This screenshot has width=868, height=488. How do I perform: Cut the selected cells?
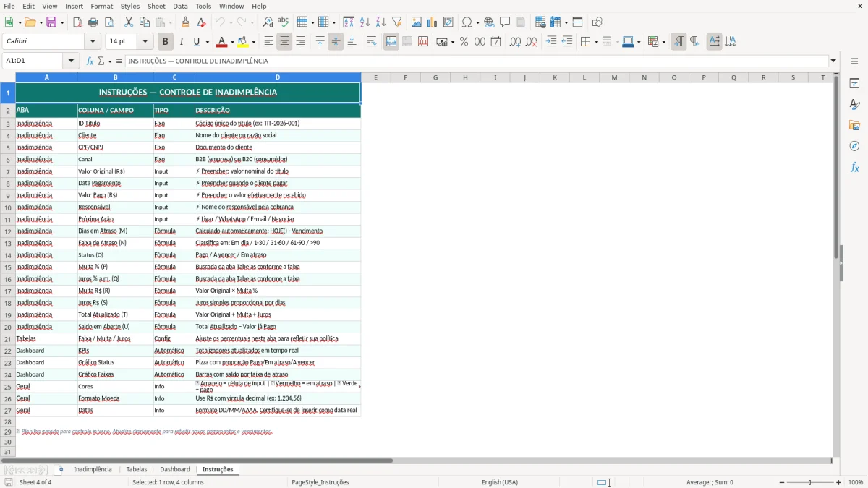(129, 22)
